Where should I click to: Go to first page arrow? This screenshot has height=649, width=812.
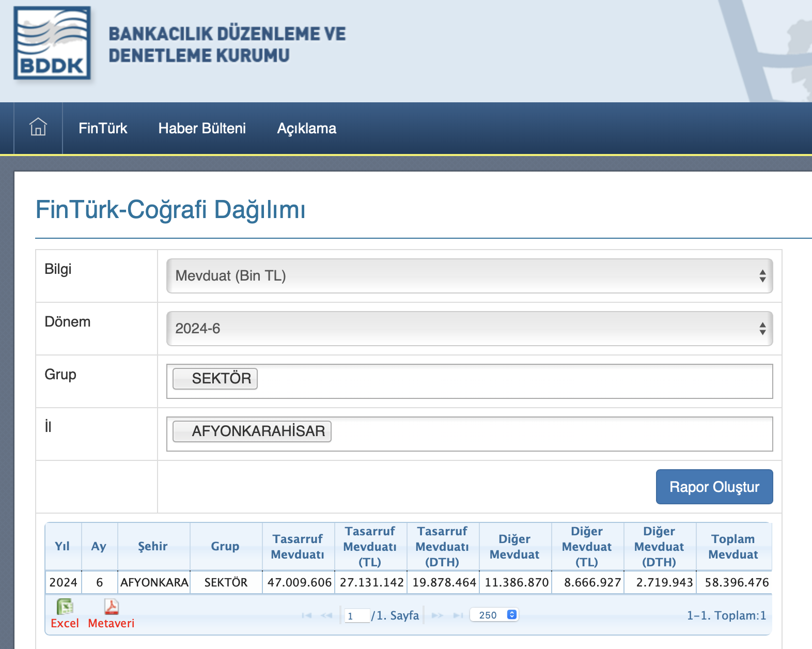(307, 615)
